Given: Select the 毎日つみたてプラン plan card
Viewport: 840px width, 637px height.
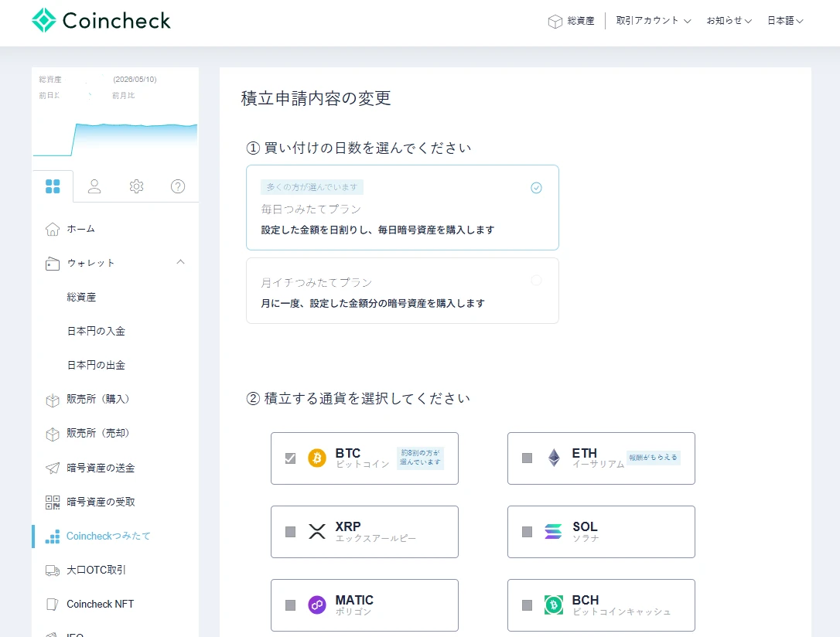Looking at the screenshot, I should pyautogui.click(x=402, y=208).
